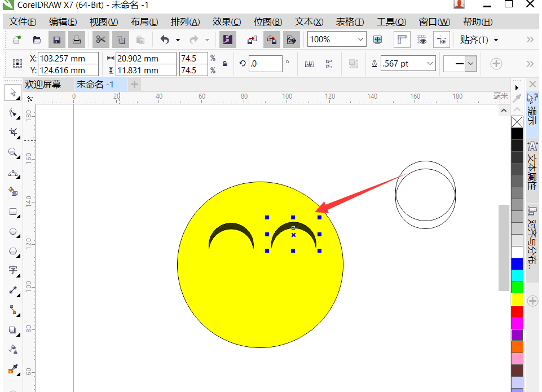
Task: Select the Zoom tool magnifier
Action: [x=13, y=152]
